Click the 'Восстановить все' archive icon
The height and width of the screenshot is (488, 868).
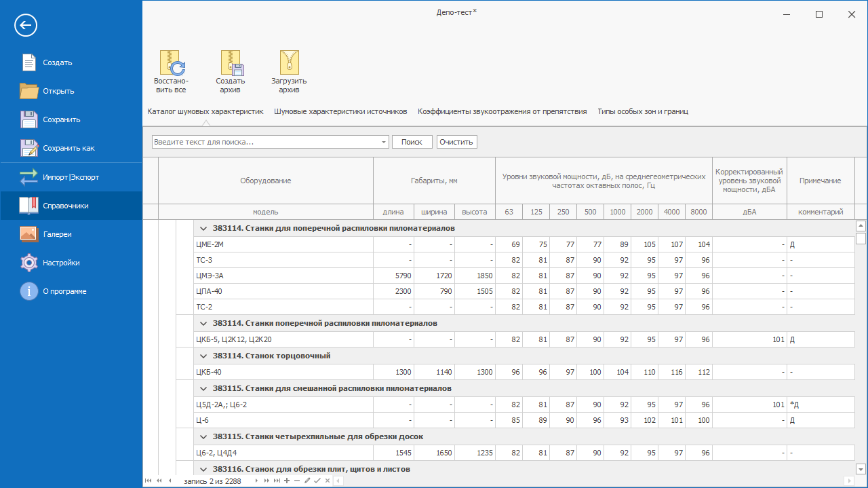tap(171, 62)
